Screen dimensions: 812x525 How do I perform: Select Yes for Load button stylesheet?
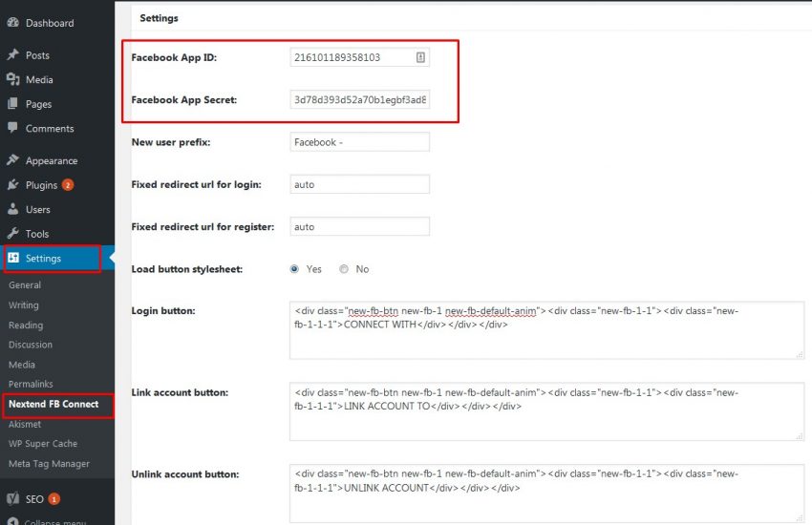294,269
